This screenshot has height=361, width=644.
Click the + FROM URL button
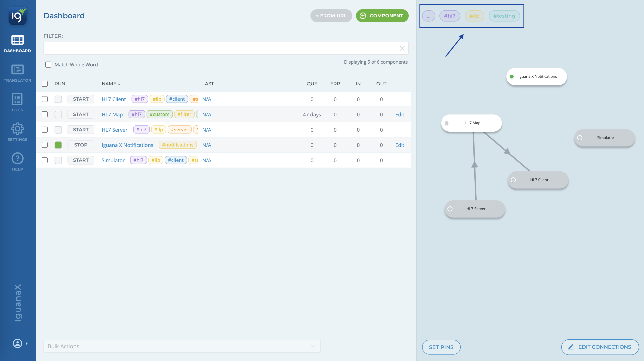coord(331,16)
